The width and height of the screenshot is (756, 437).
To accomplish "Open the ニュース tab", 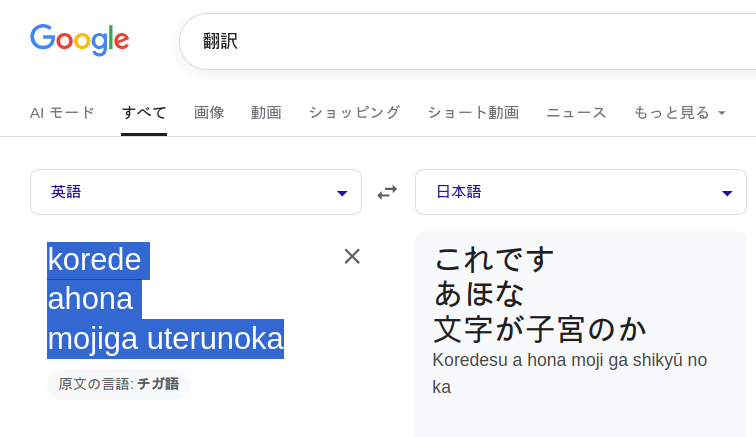I will (x=576, y=113).
